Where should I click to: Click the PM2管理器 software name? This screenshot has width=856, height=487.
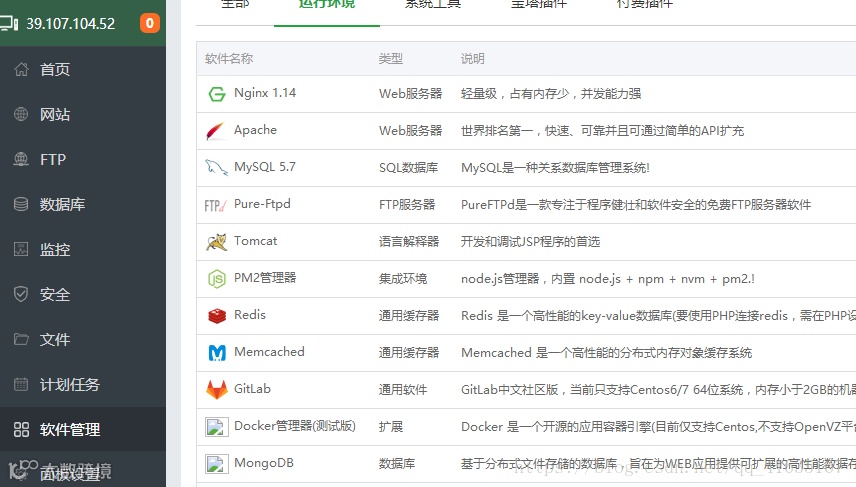[265, 278]
